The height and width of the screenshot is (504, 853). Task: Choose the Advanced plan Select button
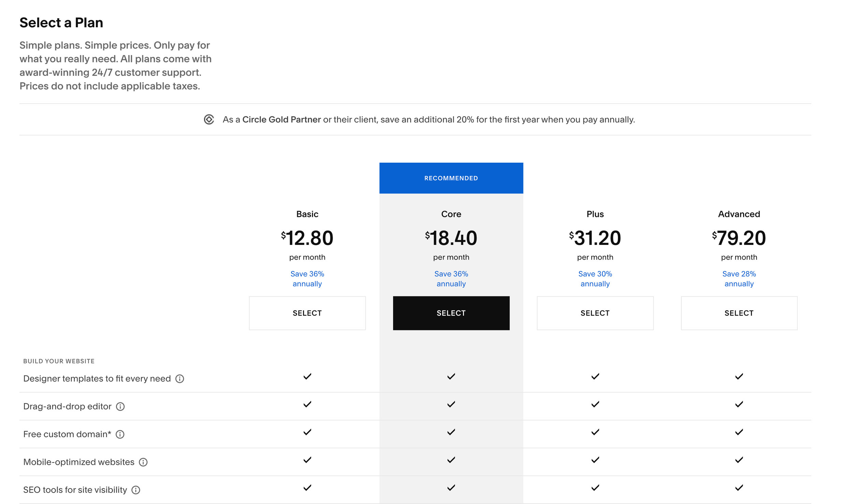[x=739, y=313]
